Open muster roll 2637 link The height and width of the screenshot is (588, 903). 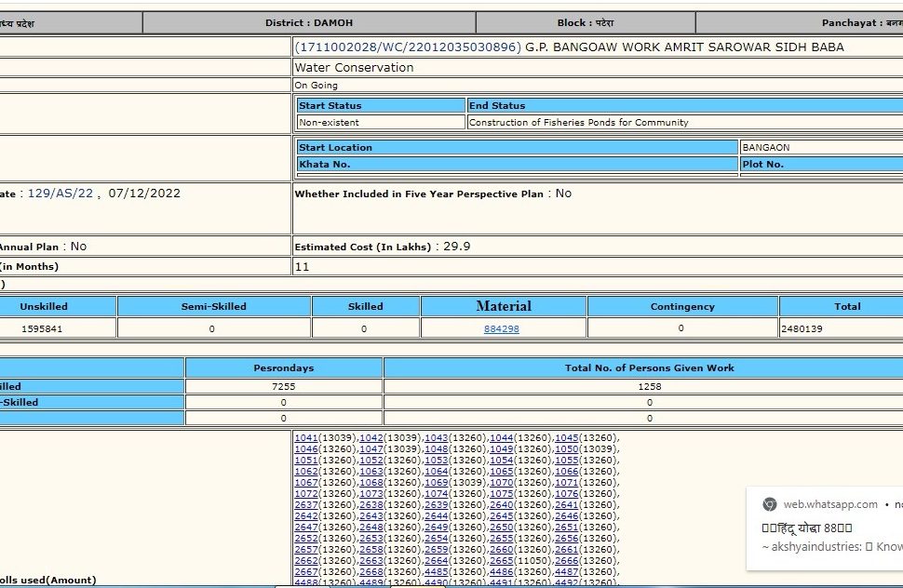coord(305,505)
